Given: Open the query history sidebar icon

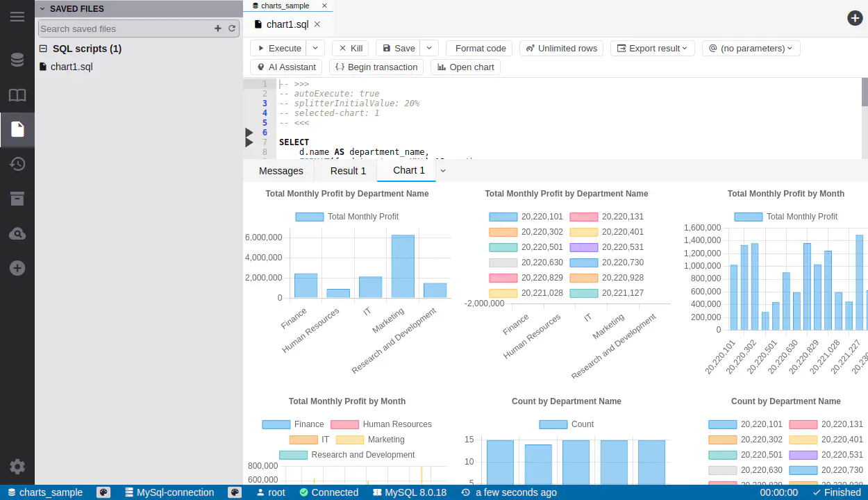Looking at the screenshot, I should (17, 164).
